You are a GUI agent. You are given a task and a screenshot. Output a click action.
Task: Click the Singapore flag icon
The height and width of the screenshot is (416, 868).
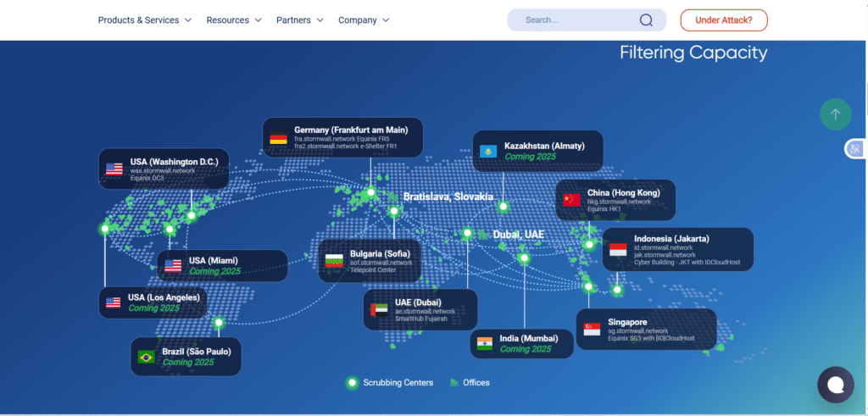click(592, 330)
